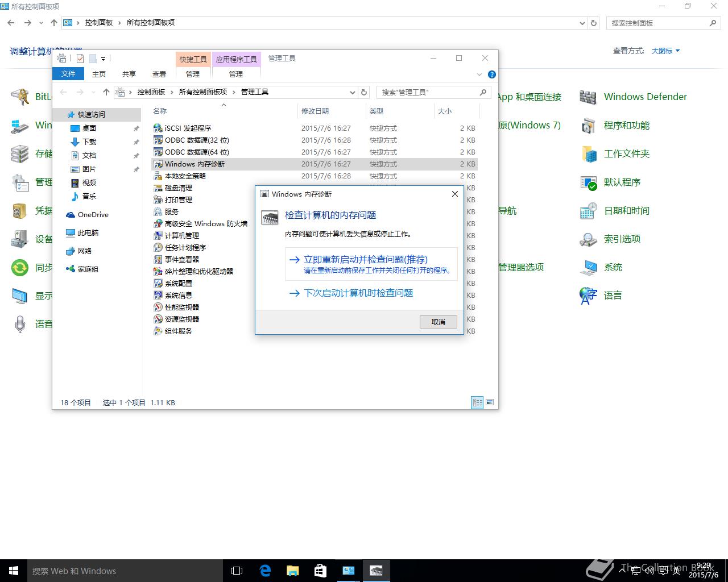Select the 系统信息 icon
Image resolution: width=728 pixels, height=582 pixels.
158,295
